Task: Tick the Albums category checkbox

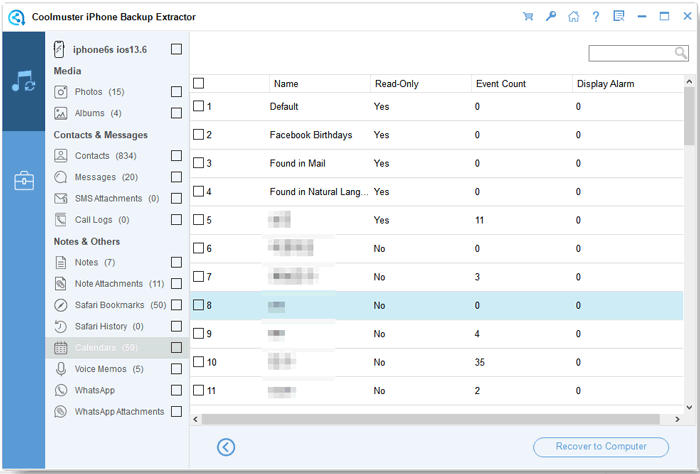Action: [176, 113]
